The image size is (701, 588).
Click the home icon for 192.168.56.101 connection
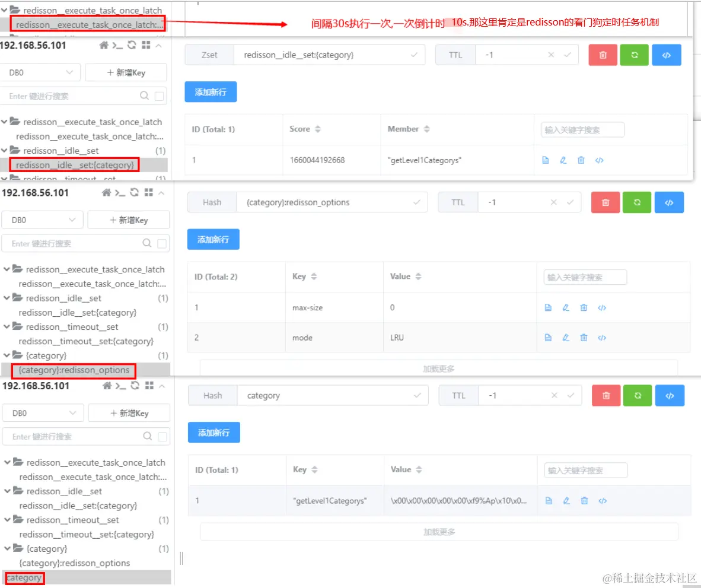tap(104, 46)
